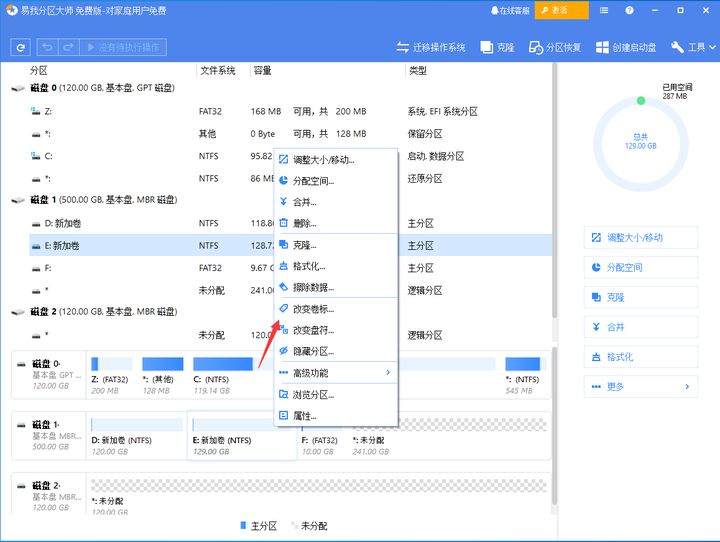Choose 合并 from context menu

(x=336, y=202)
